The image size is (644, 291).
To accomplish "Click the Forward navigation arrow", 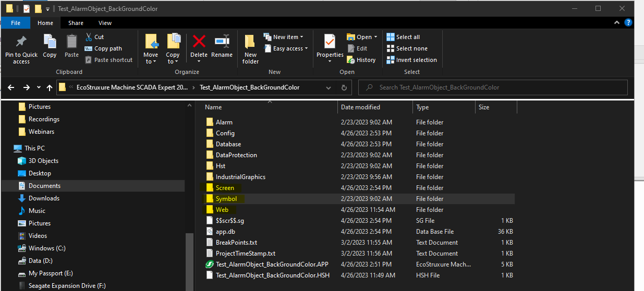I will point(26,87).
